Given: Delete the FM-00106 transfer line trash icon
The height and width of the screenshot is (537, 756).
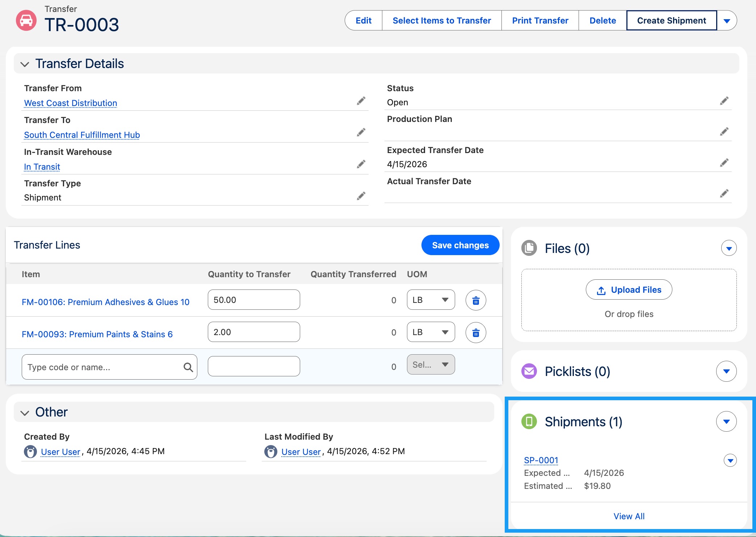Looking at the screenshot, I should coord(476,300).
